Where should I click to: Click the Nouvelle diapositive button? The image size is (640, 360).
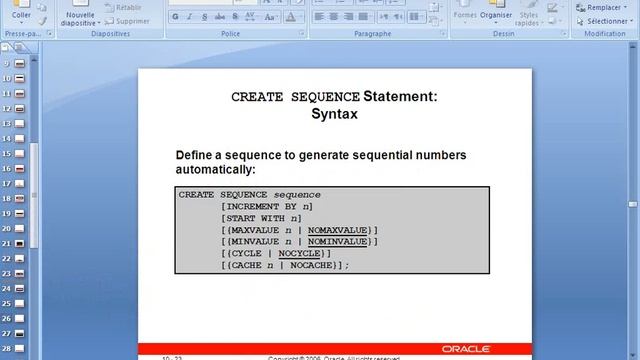(x=80, y=14)
